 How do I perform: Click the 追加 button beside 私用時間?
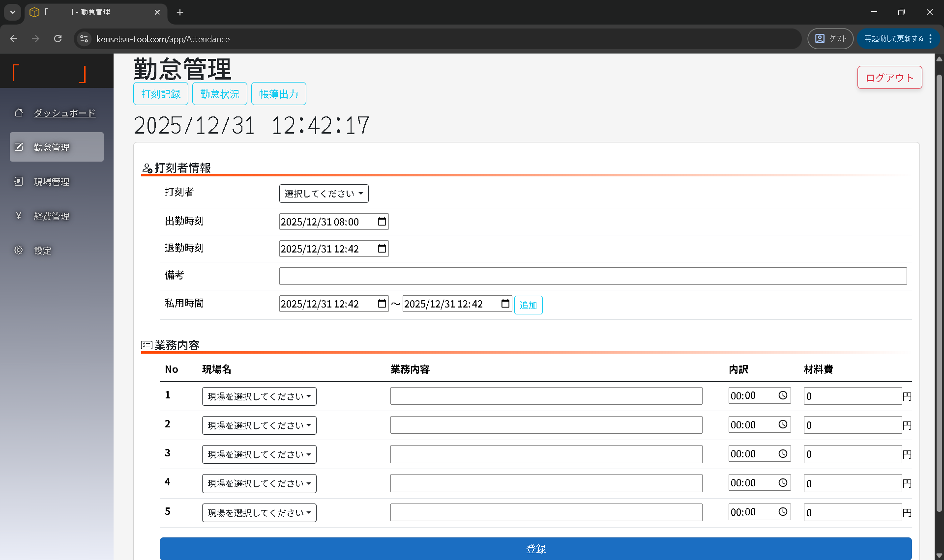pyautogui.click(x=528, y=305)
